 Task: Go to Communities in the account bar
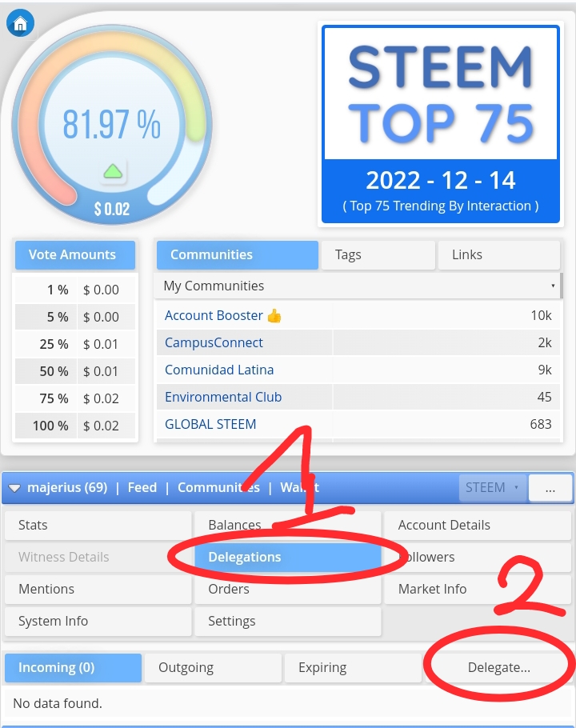click(218, 487)
